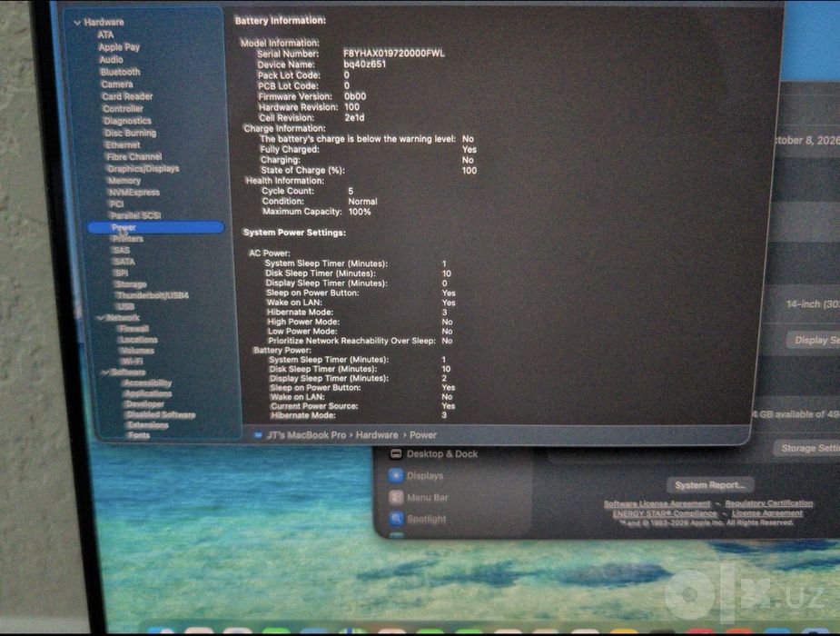This screenshot has height=636, width=840.
Task: Open Spotlight in System Settings sidebar
Action: coord(427,519)
